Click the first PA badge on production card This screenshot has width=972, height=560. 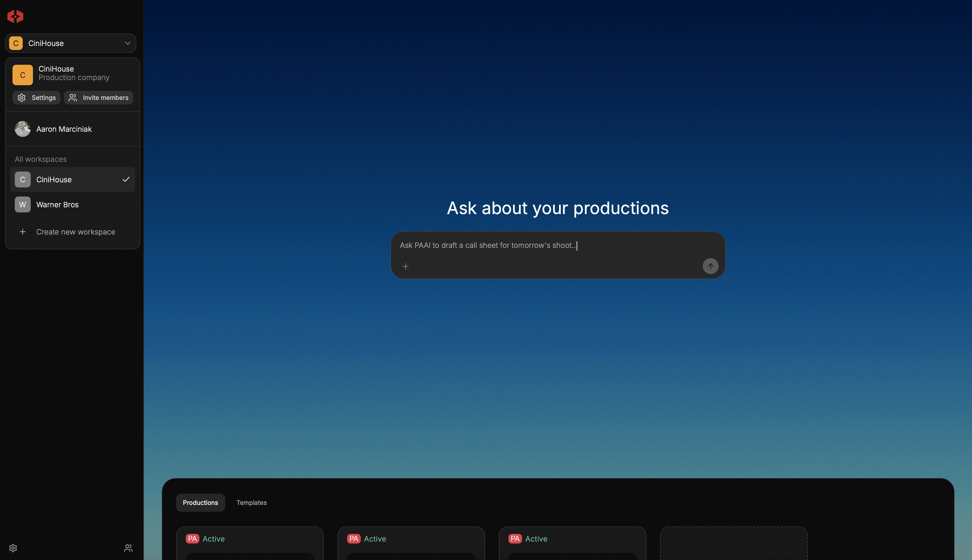click(192, 538)
